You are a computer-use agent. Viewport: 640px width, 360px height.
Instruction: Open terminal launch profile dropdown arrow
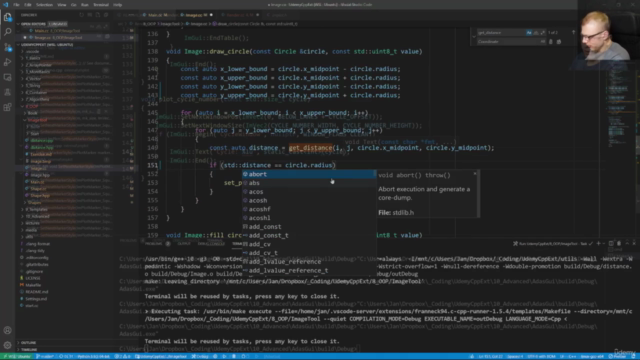pyautogui.click(x=604, y=243)
